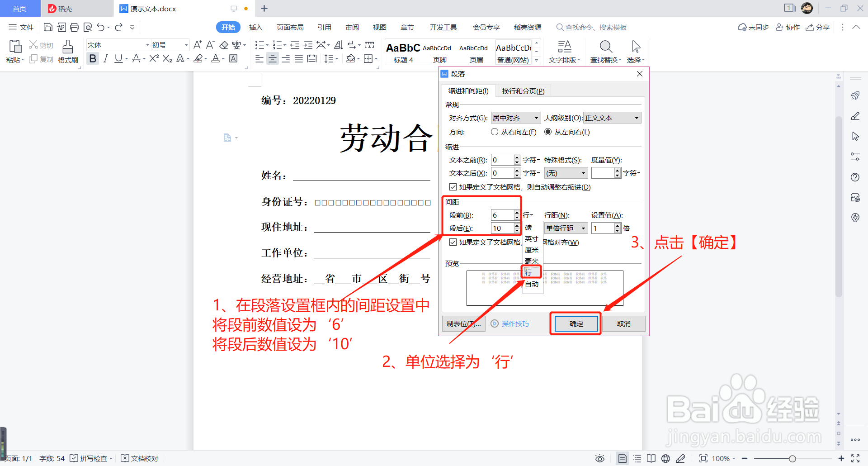868x466 pixels.
Task: Expand the styles gallery arrow
Action: coord(537,60)
